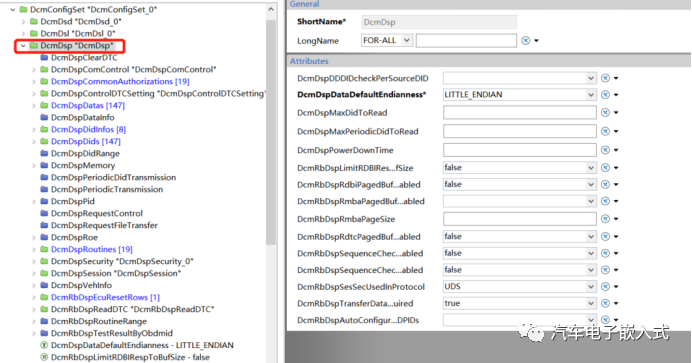692x363 pixels.
Task: Open the arrow menu beside DcmDspMaxDidToRead
Action: pos(616,112)
